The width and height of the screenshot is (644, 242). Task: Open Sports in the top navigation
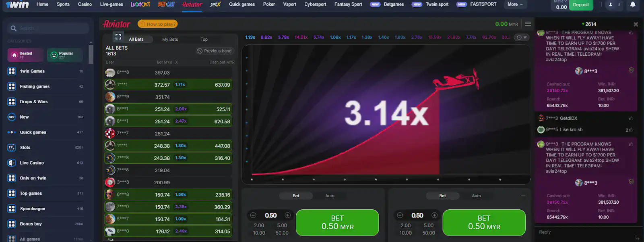tap(63, 4)
